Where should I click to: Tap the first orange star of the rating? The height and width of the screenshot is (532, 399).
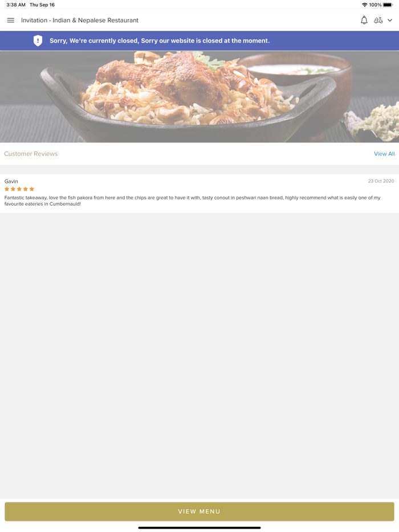coord(7,189)
